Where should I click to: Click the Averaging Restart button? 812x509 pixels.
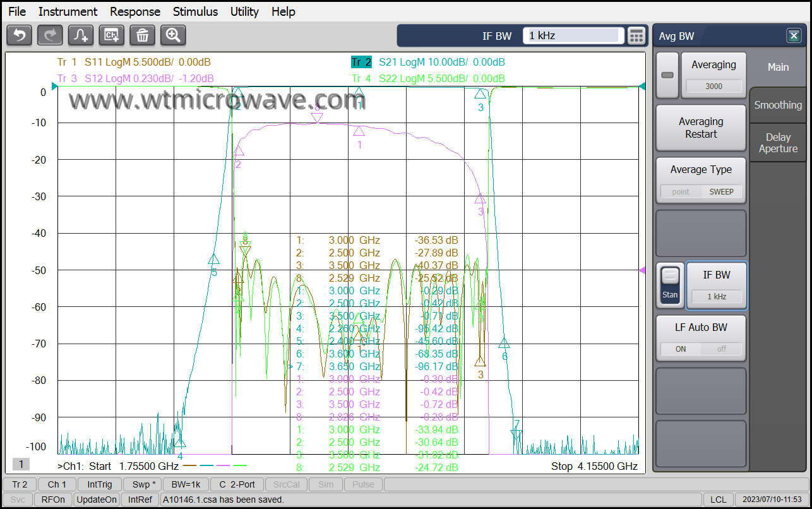[701, 128]
